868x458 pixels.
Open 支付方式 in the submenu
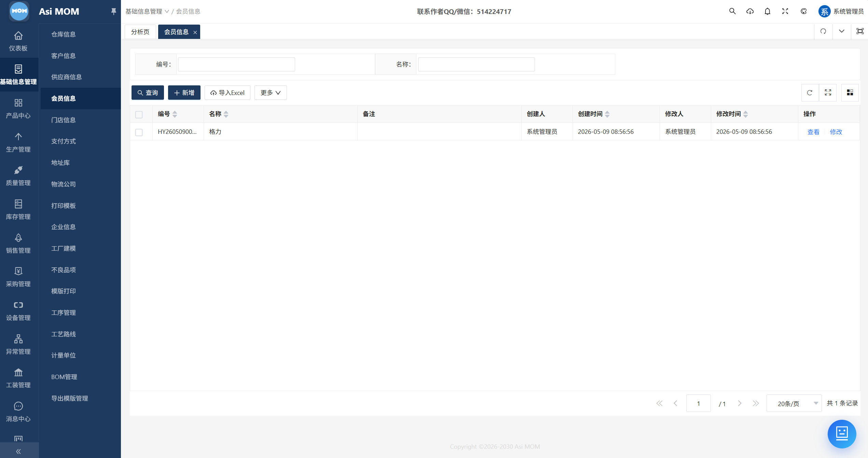[x=64, y=141]
